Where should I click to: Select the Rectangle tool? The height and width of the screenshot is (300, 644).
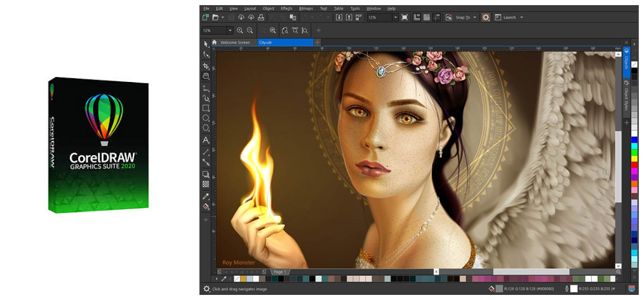click(x=206, y=108)
